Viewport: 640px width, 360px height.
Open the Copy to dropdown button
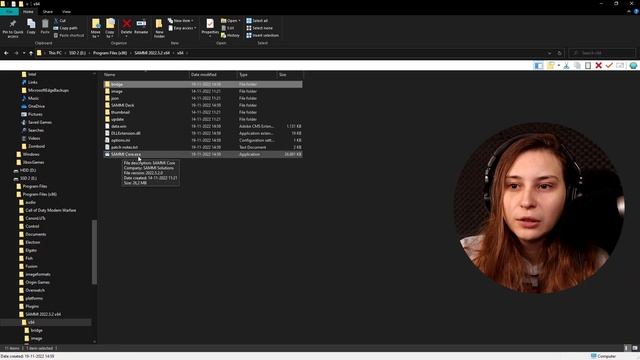click(x=110, y=28)
